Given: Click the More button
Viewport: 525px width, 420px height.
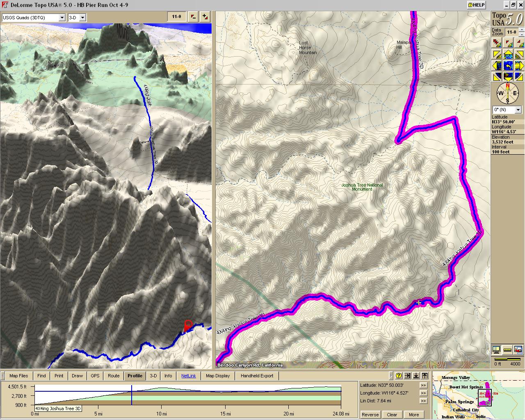Looking at the screenshot, I should click(x=413, y=414).
